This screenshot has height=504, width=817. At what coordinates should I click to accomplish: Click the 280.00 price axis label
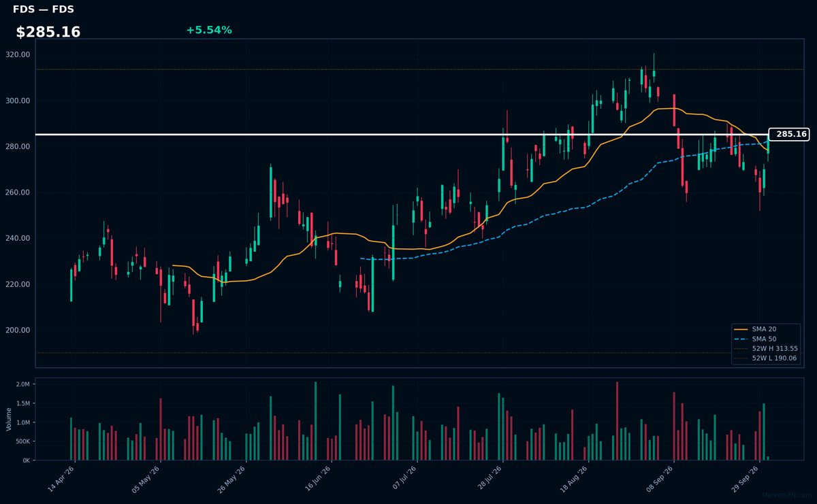point(16,146)
